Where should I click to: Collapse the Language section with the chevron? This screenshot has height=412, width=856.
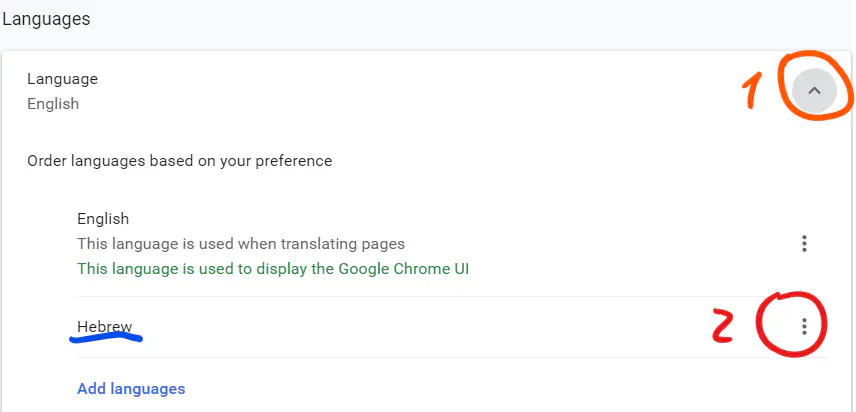coord(814,91)
